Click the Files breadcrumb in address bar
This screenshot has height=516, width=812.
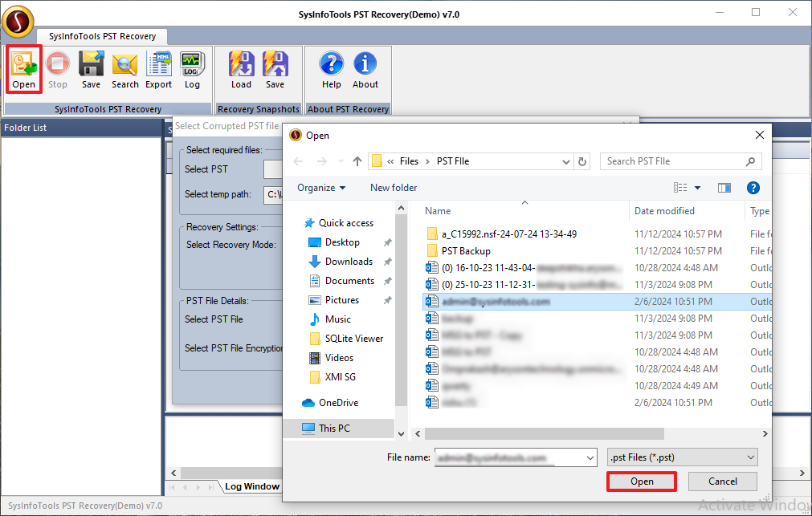point(409,161)
